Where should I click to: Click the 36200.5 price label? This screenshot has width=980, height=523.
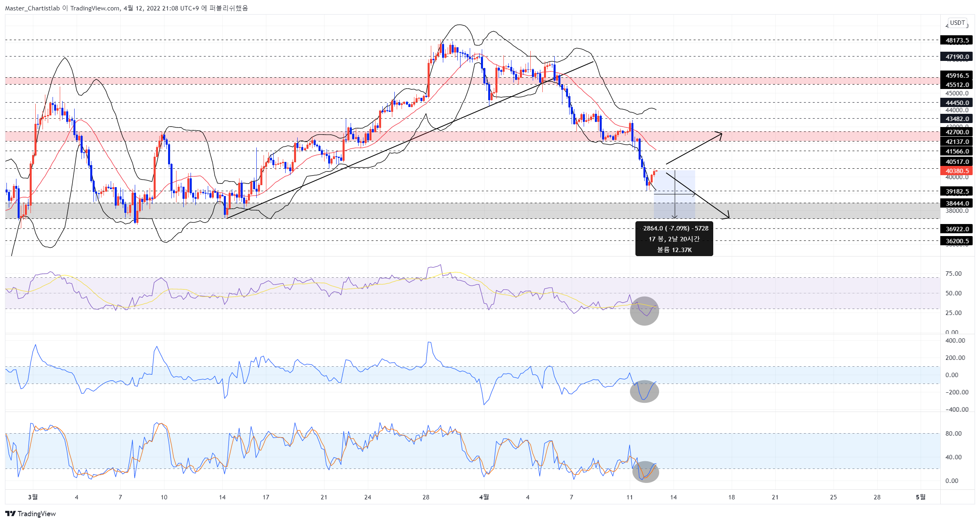tap(957, 241)
